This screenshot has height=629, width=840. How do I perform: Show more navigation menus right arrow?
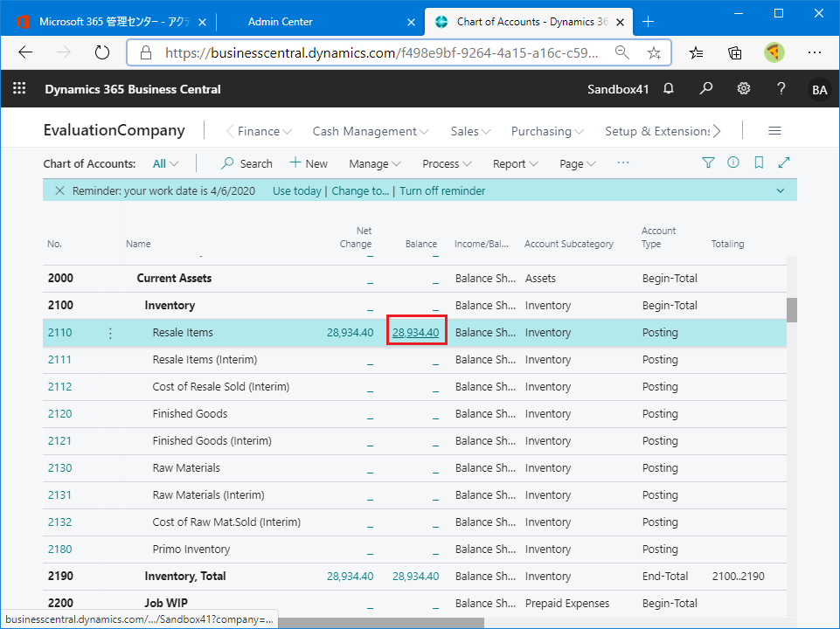717,131
